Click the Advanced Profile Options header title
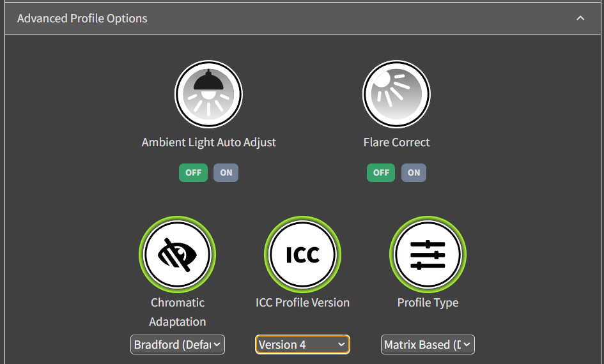604x364 pixels. (82, 19)
